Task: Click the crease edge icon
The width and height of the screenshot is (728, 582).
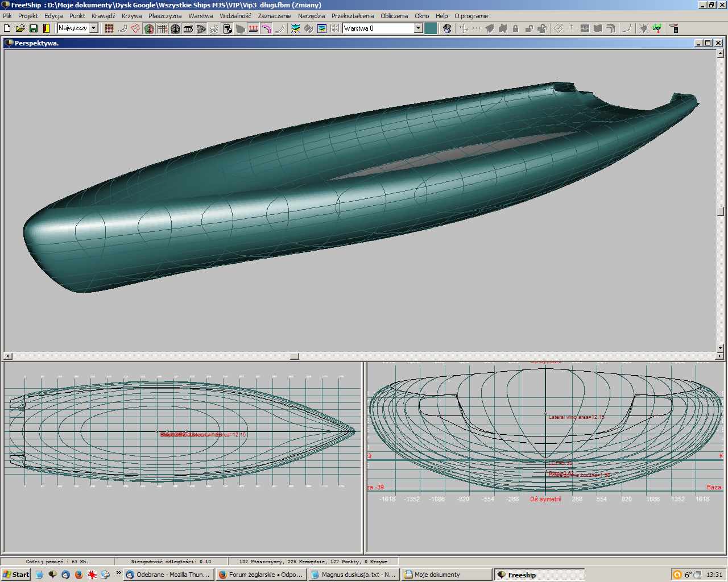Action: coord(611,28)
